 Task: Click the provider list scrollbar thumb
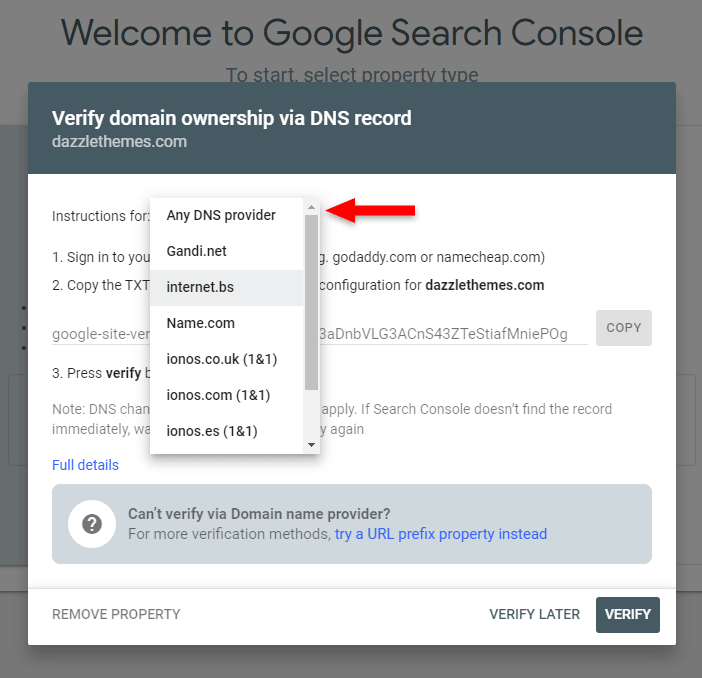[x=312, y=302]
